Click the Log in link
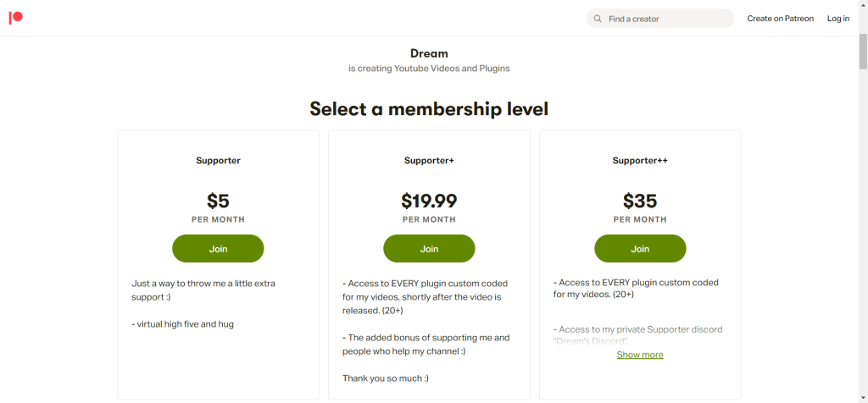The width and height of the screenshot is (868, 403). (x=838, y=19)
